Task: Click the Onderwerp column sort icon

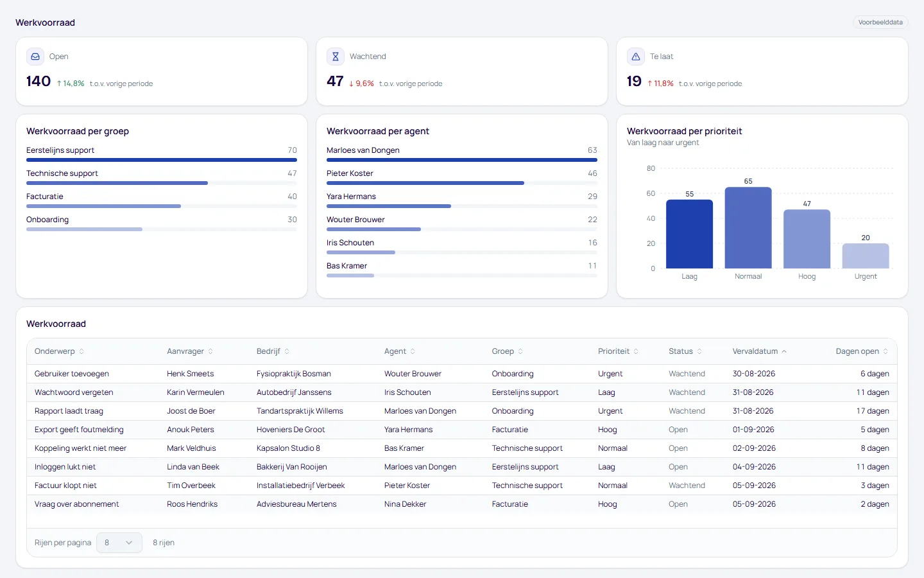Action: click(81, 351)
